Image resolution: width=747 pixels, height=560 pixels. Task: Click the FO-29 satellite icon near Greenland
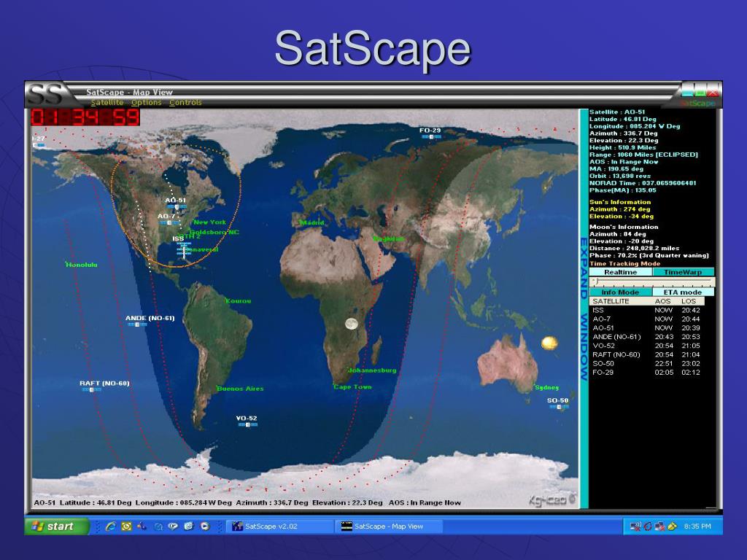(431, 137)
